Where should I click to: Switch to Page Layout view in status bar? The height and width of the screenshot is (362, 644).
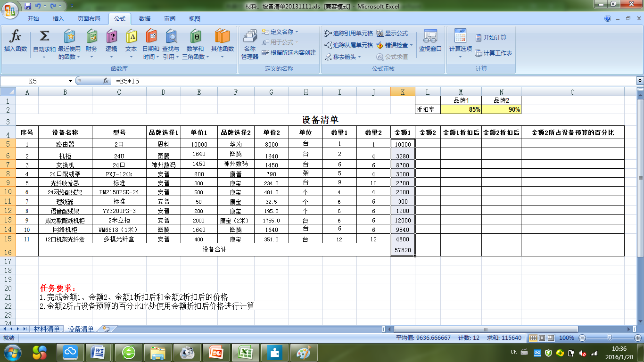[541, 338]
